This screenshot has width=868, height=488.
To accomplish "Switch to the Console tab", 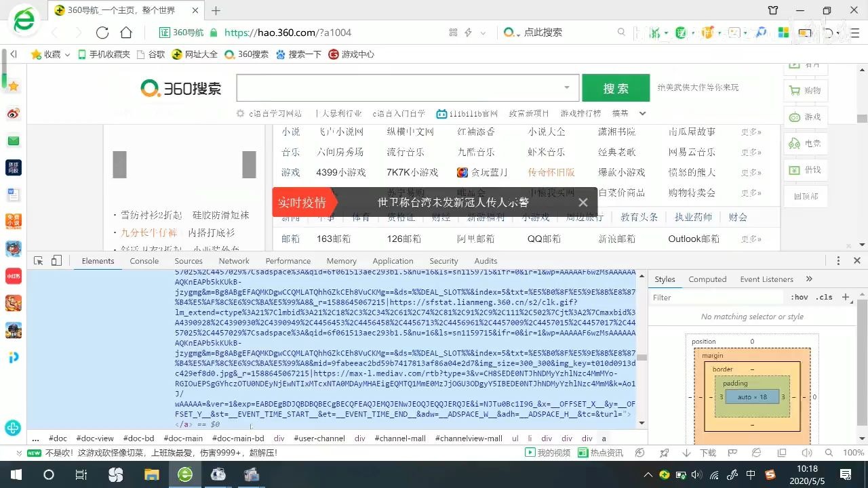I will coord(144,261).
